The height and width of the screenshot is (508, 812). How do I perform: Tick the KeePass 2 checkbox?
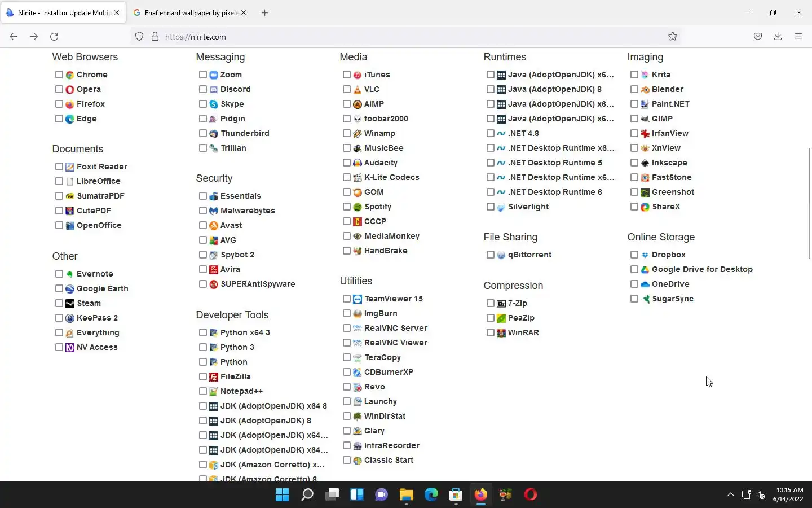[59, 318]
